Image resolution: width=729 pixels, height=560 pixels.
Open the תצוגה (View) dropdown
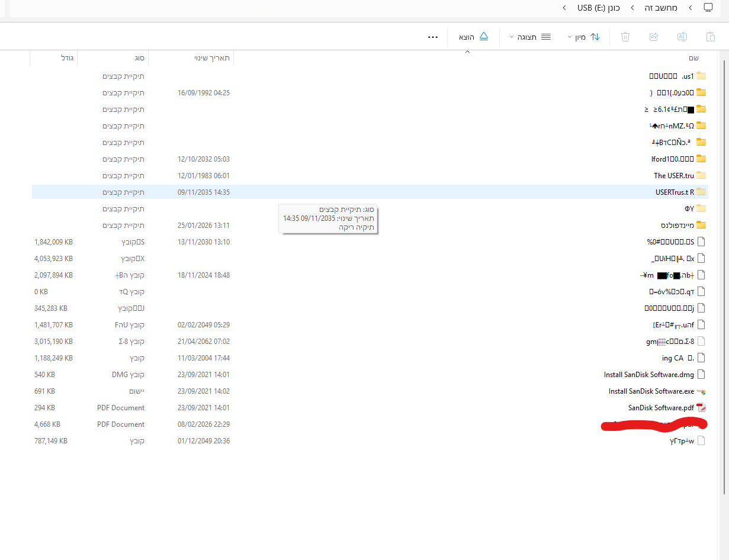click(x=529, y=37)
